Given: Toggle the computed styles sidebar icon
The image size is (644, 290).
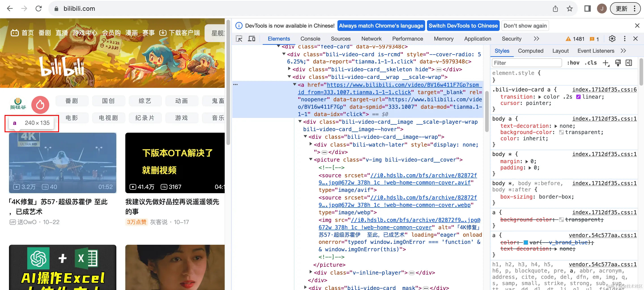Looking at the screenshot, I should pos(629,63).
